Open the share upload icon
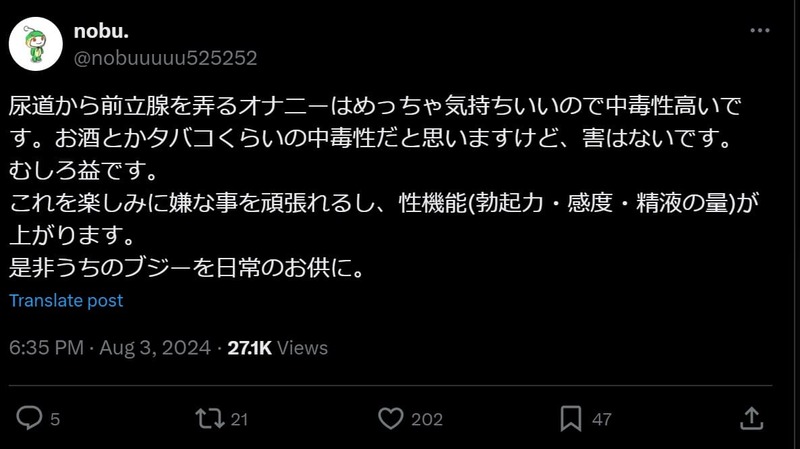 click(752, 418)
